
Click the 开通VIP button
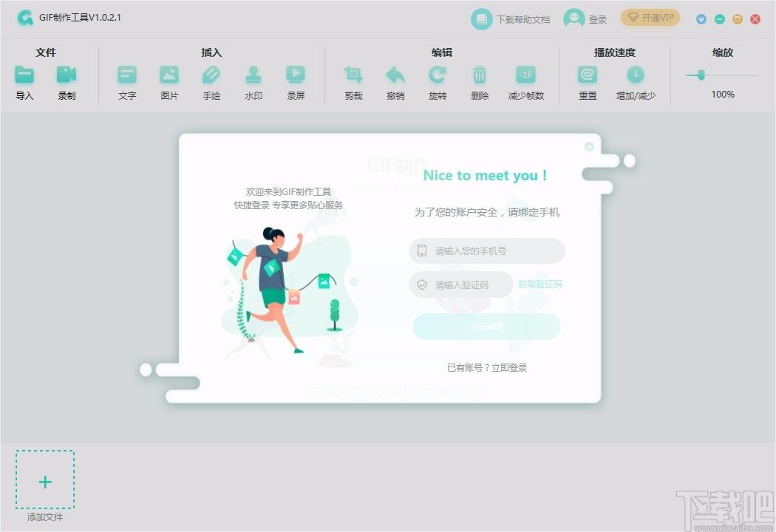click(x=650, y=18)
